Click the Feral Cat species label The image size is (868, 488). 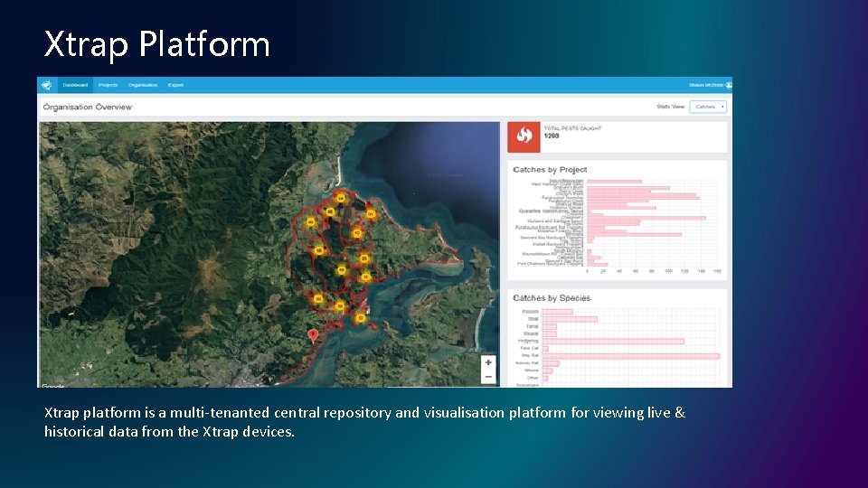click(529, 349)
